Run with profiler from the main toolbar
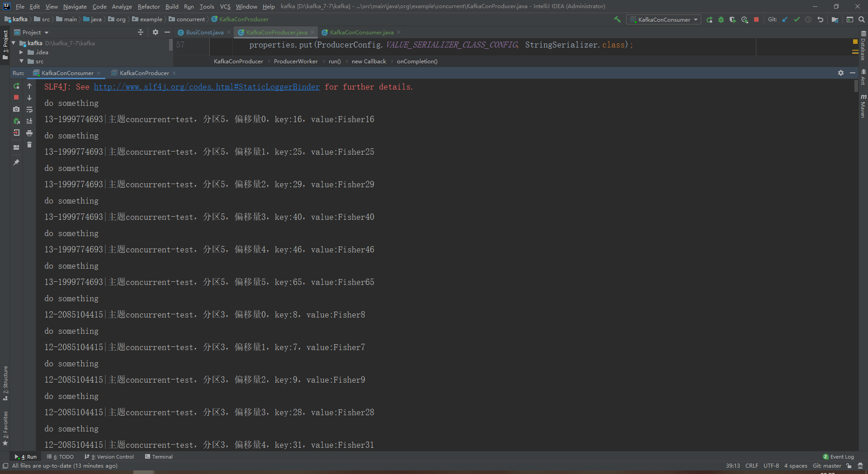Screen dimensions: 868x474 point(745,19)
